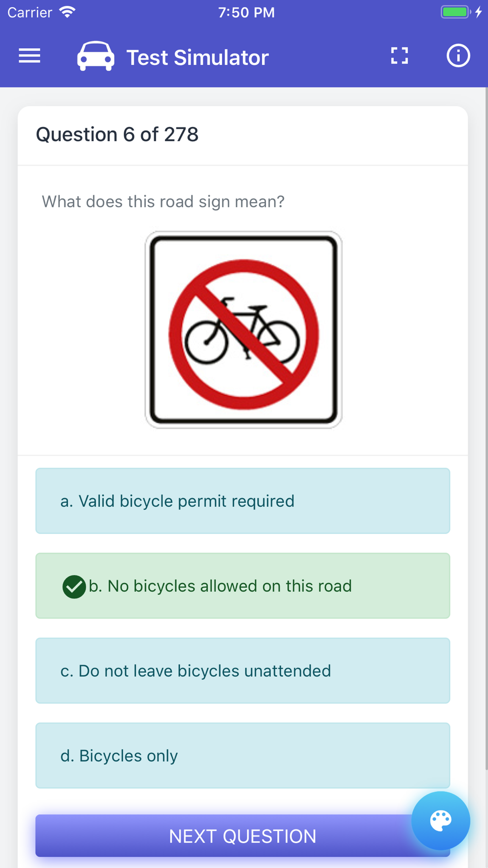The image size is (488, 868).
Task: Select answer d. Bicycles only
Action: pos(243,756)
